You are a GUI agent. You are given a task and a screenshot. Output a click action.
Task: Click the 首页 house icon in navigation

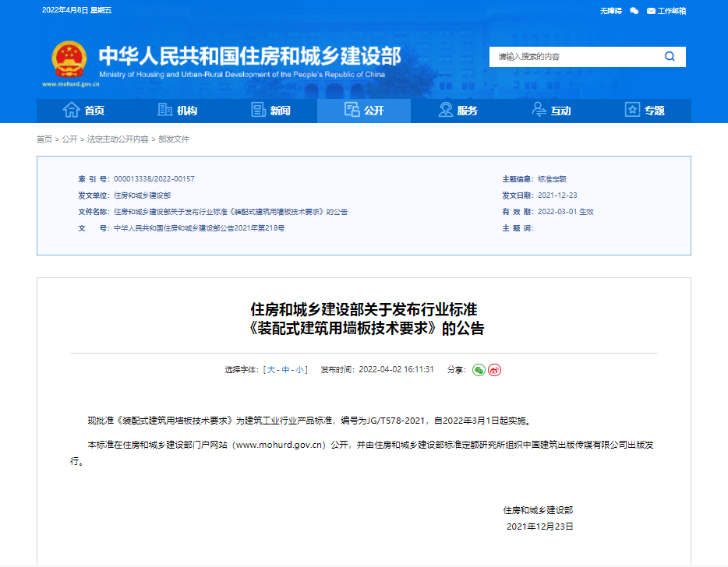[71, 111]
